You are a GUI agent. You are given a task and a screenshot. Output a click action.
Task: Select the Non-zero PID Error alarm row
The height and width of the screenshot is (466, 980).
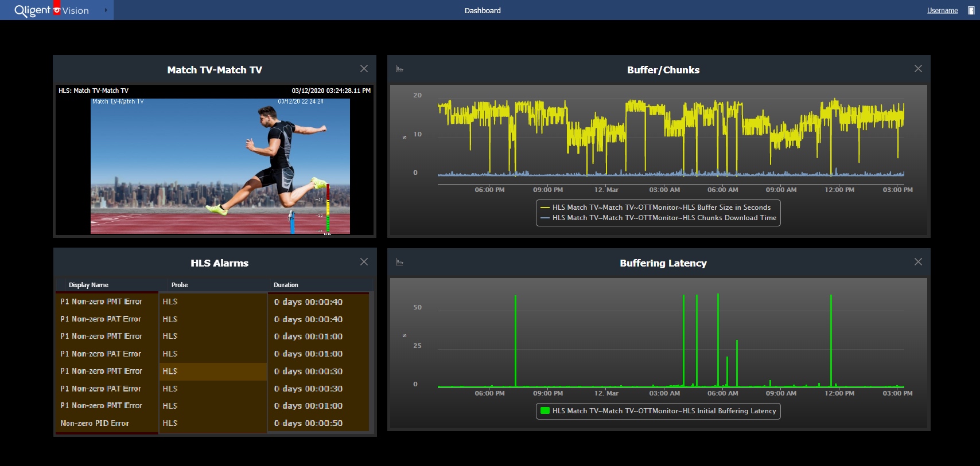(95, 423)
